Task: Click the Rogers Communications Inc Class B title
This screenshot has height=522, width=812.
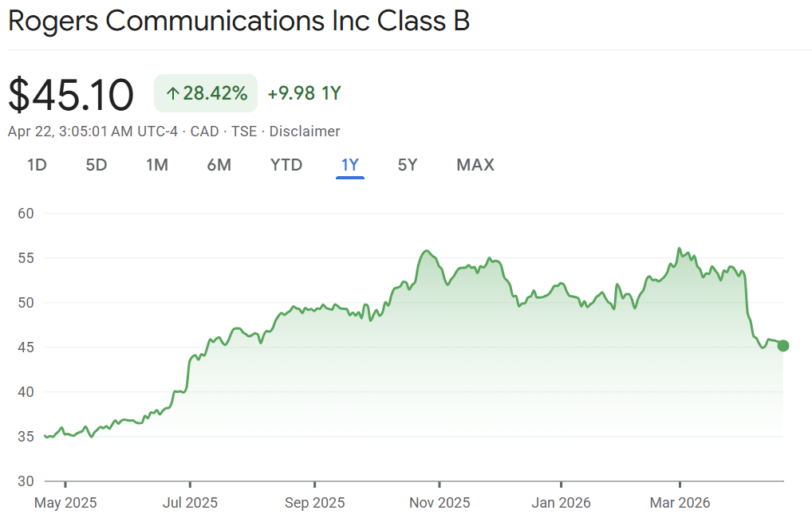Action: click(238, 22)
